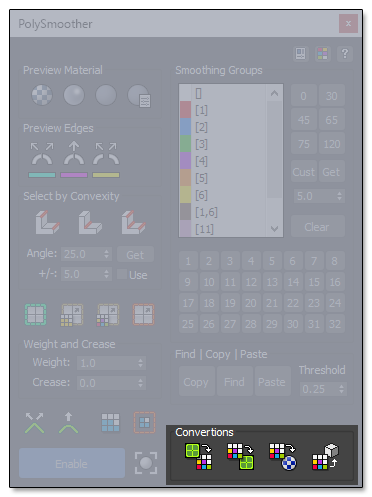Open the help question mark icon

pyautogui.click(x=345, y=53)
